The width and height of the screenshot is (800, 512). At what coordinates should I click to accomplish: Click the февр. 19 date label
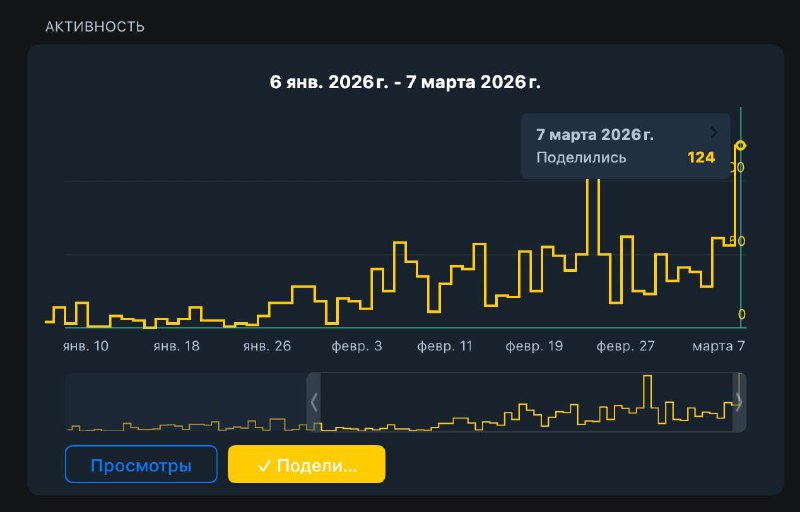tap(535, 345)
